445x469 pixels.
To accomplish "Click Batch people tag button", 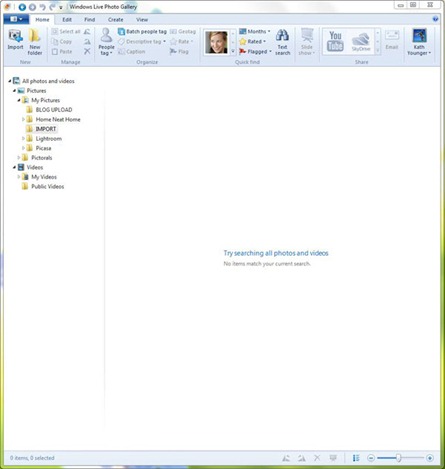I will click(x=142, y=31).
